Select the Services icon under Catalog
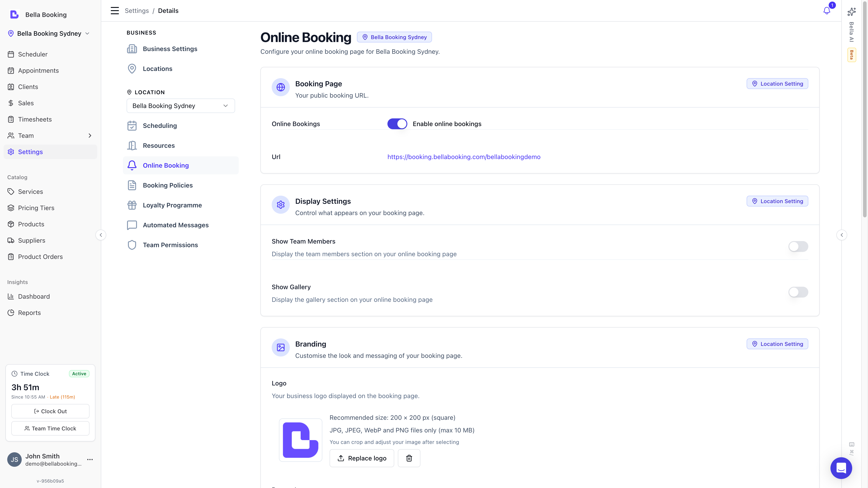Screen dimensions: 868x488 click(x=10, y=191)
